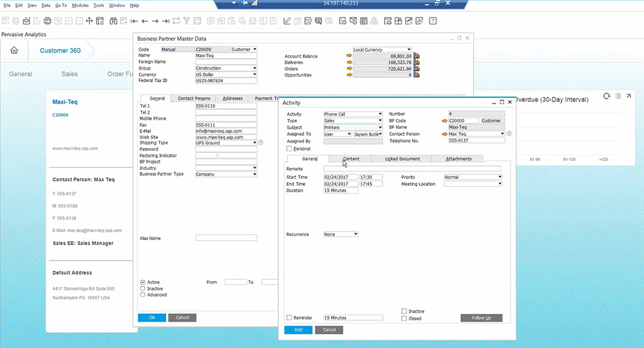Viewport: 644px width, 348px height.
Task: Click the Filter funnel toolbar icon
Action: [187, 21]
